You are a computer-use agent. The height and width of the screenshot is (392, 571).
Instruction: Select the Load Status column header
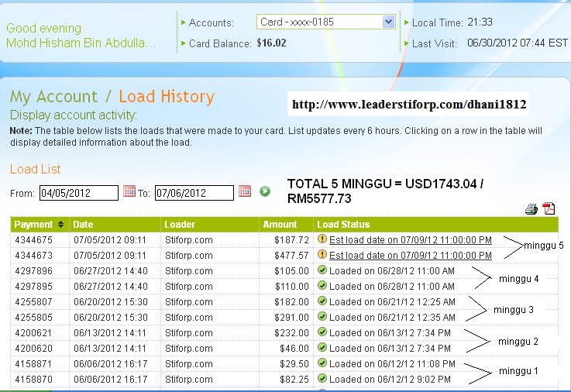(343, 224)
